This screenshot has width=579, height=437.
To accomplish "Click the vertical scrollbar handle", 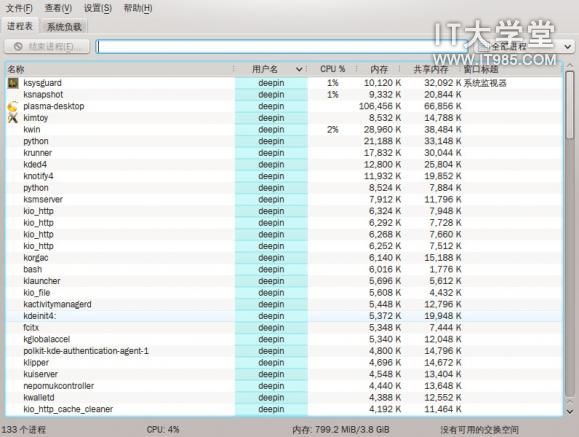I will tap(570, 105).
